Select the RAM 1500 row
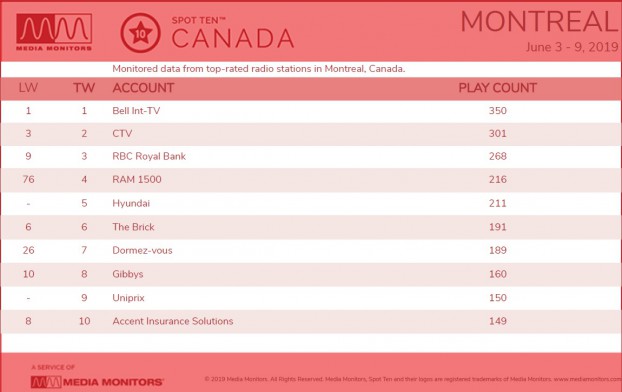 click(x=311, y=180)
